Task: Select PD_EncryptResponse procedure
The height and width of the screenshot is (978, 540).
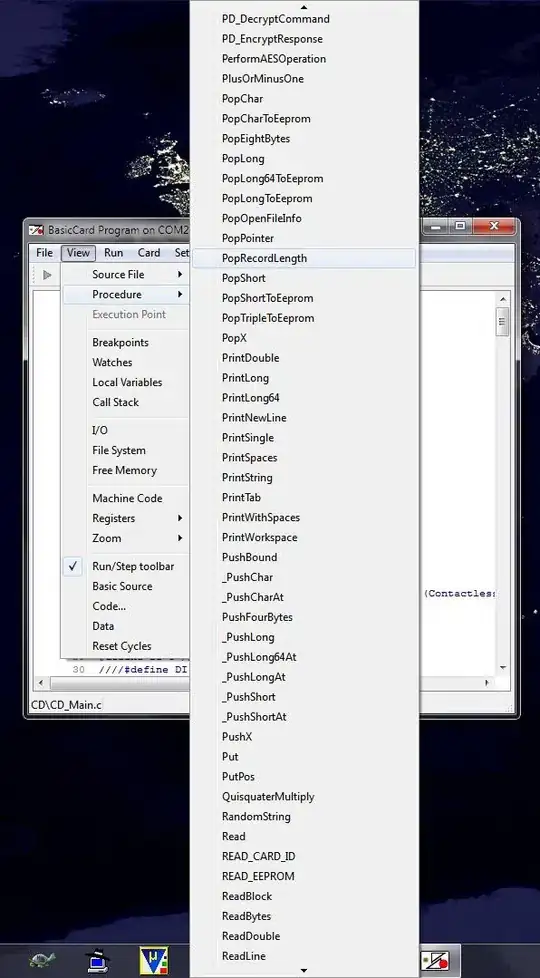Action: (x=304, y=39)
